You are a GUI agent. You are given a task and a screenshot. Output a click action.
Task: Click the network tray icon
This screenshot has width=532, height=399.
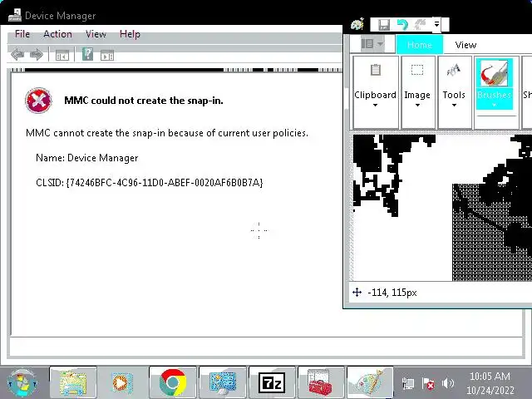pos(408,383)
